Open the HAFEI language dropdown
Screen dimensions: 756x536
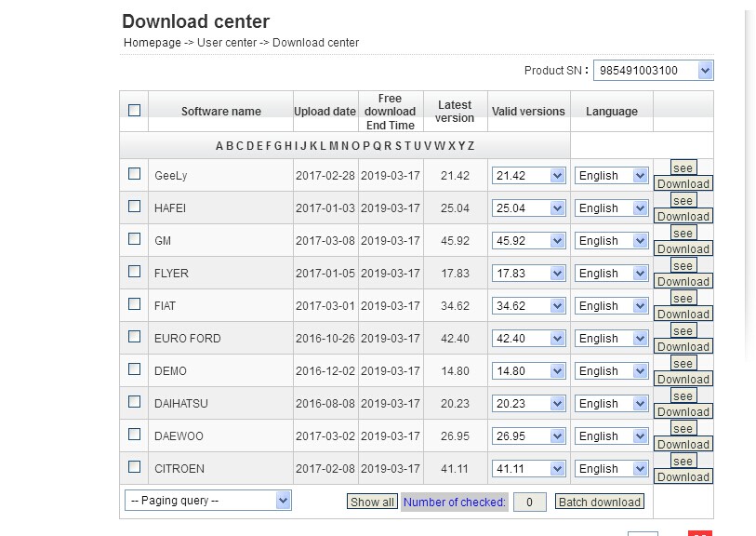tap(611, 208)
